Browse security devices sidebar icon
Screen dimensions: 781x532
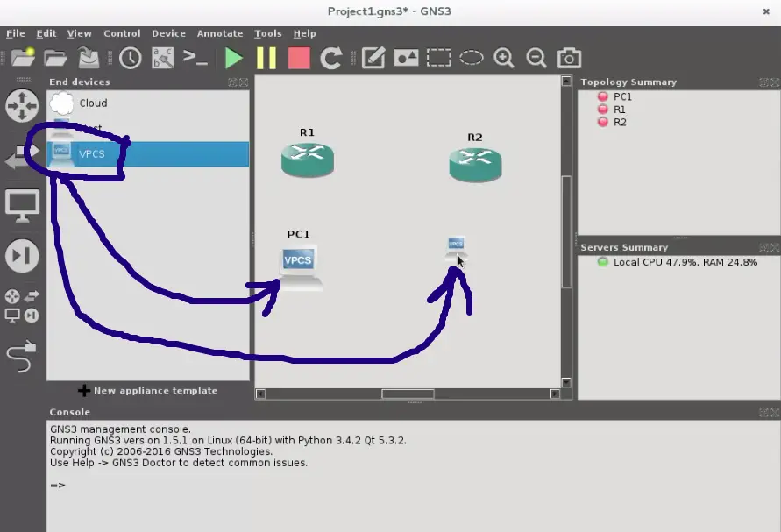point(22,256)
